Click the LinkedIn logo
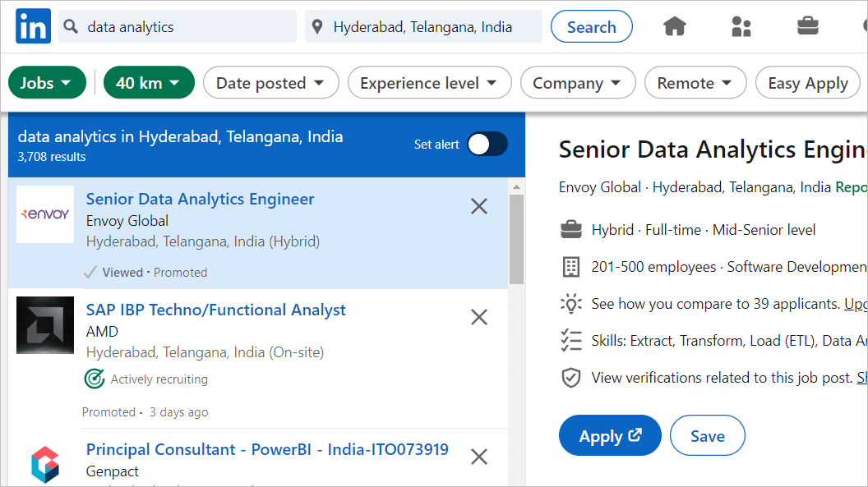This screenshot has width=868, height=487. point(33,25)
